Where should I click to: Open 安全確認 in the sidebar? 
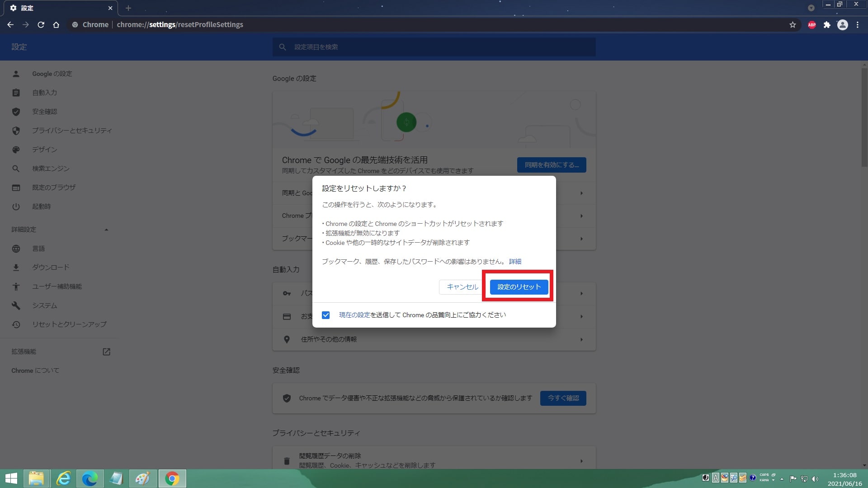pos(44,112)
